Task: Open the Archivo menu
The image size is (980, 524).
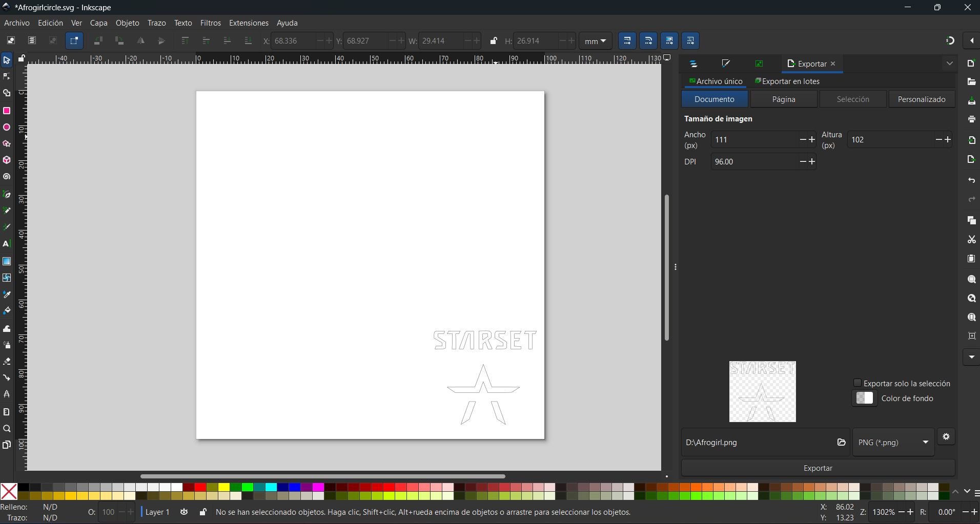Action: coord(17,23)
